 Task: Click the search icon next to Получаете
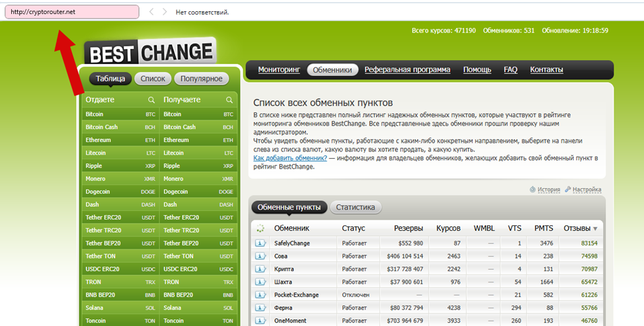(229, 100)
